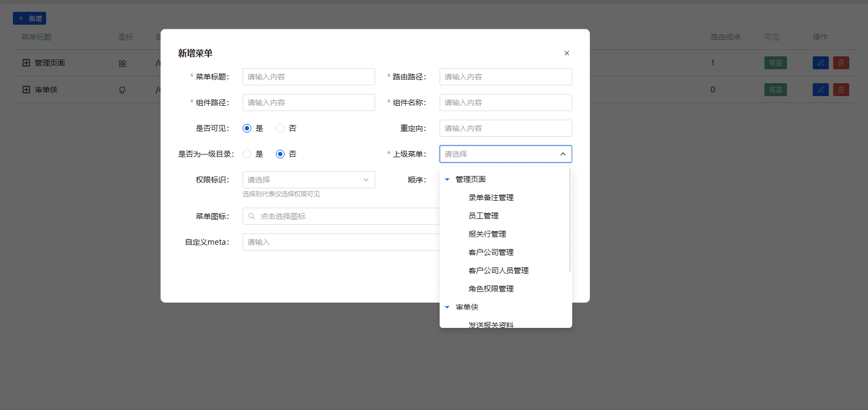
Task: Click the dropdown list scrollbar
Action: pyautogui.click(x=570, y=220)
